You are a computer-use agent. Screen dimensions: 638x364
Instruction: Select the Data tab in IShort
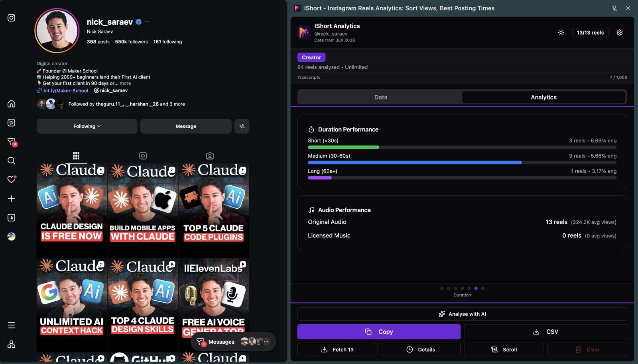380,97
